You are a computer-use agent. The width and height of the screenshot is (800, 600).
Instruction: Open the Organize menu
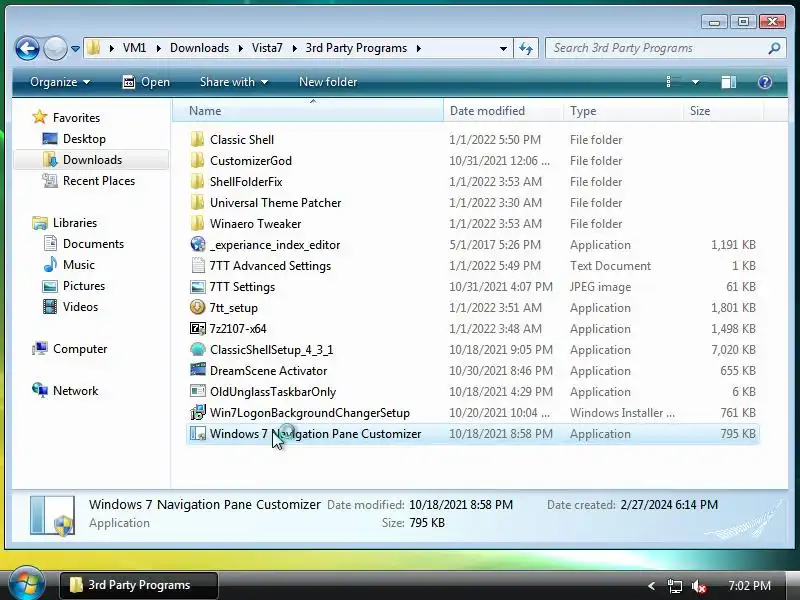pyautogui.click(x=60, y=82)
